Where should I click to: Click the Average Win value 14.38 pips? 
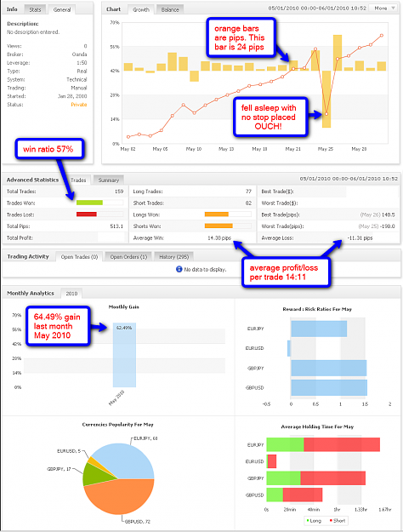(219, 237)
